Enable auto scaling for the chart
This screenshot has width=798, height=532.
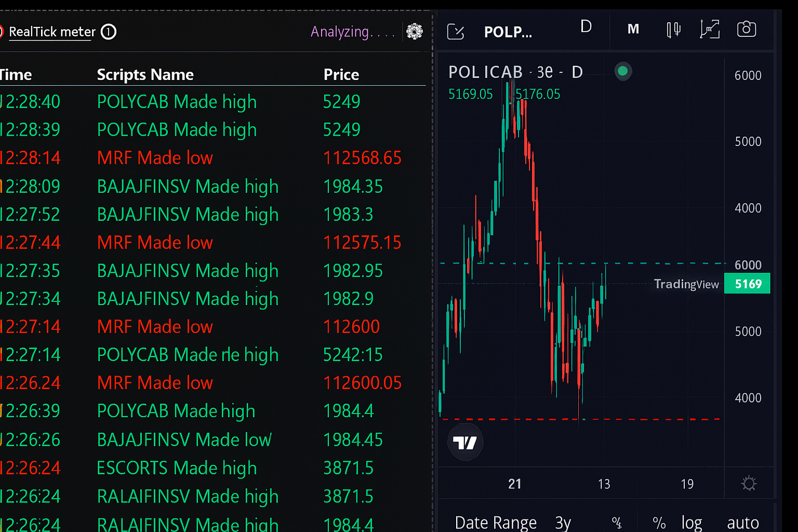[x=743, y=522]
